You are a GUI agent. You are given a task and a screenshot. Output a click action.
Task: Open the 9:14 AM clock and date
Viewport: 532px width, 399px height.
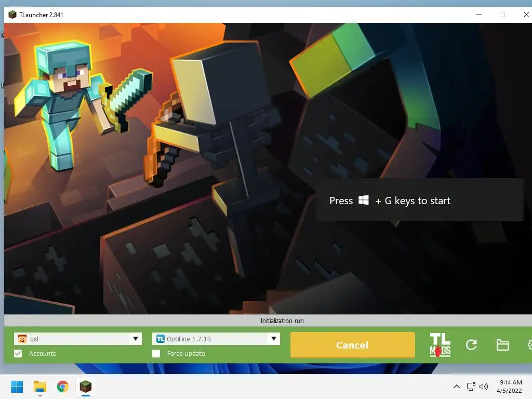[510, 387]
